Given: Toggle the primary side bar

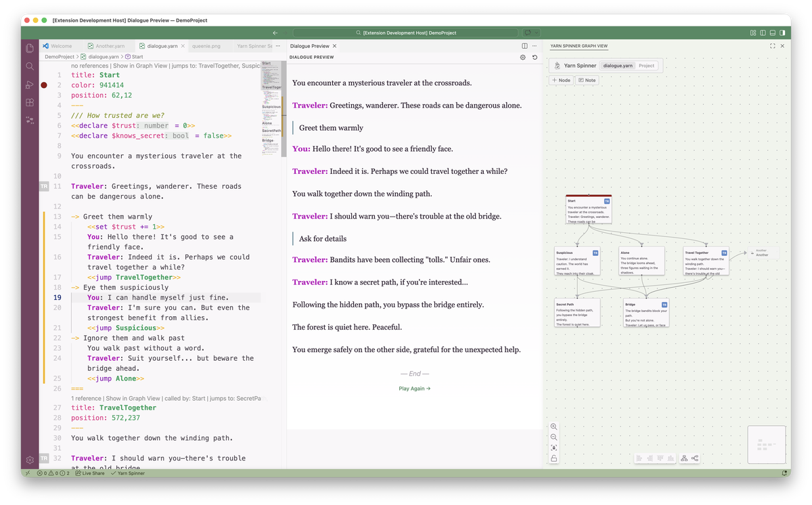Looking at the screenshot, I should 763,32.
